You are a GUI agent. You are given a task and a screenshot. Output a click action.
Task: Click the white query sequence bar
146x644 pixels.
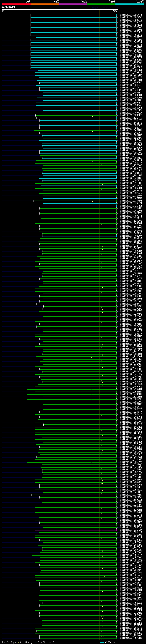[60, 9]
